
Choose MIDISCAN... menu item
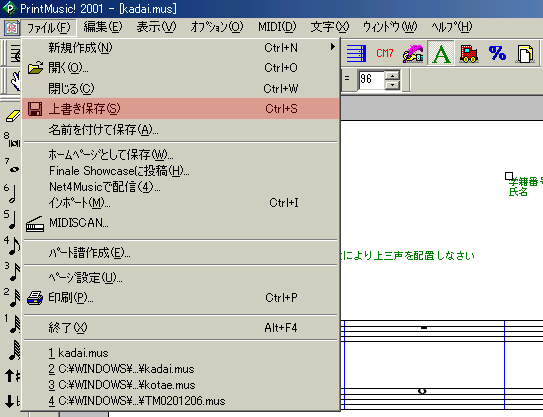coord(180,223)
